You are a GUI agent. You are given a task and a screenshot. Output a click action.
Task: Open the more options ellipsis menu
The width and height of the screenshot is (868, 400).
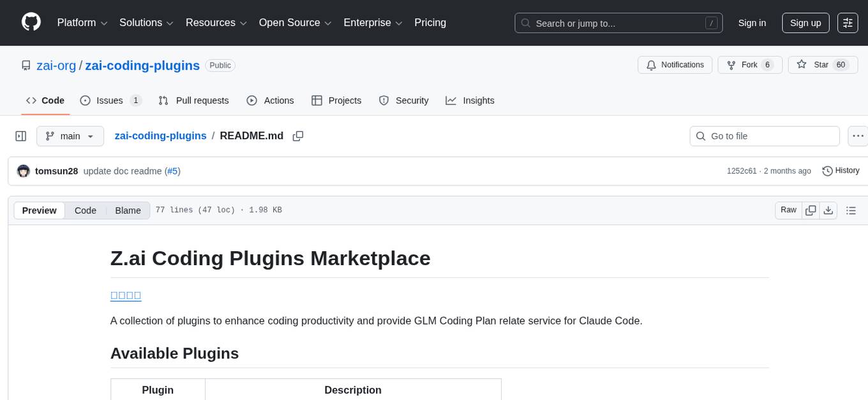pos(858,135)
